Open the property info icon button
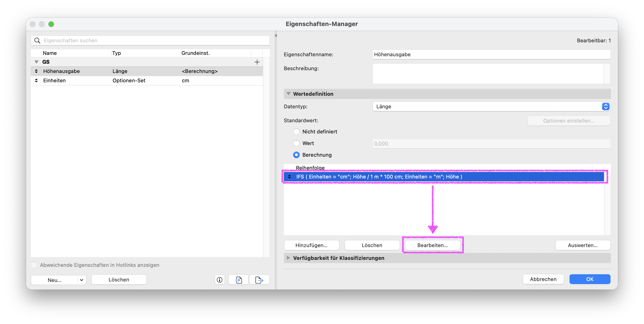644x324 pixels. [x=219, y=280]
